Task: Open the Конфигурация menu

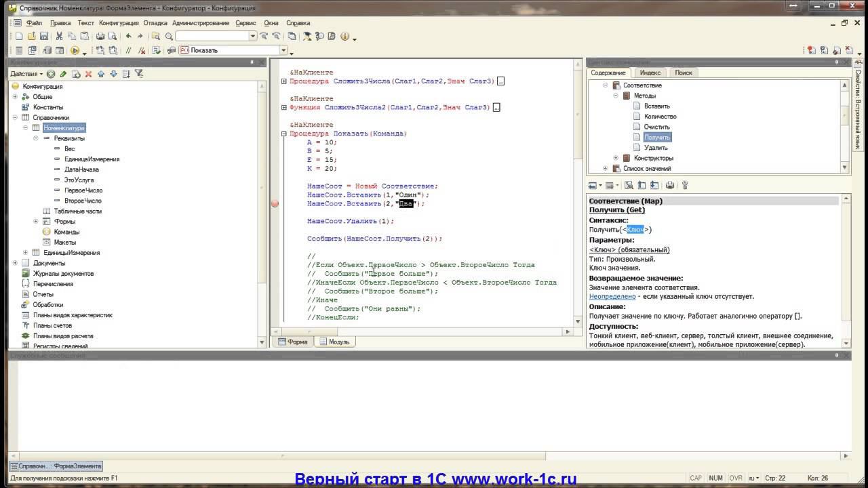Action: (x=119, y=23)
